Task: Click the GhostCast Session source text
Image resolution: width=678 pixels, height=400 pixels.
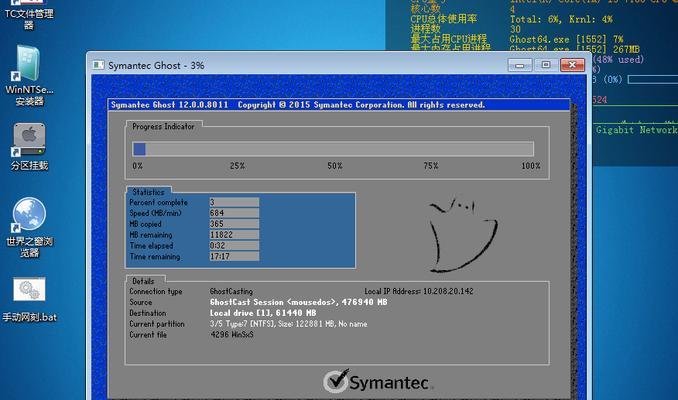Action: [x=298, y=302]
